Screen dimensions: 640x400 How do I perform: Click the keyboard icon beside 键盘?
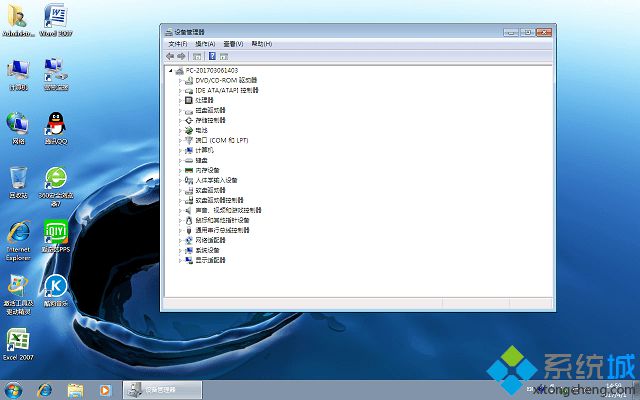tap(189, 160)
